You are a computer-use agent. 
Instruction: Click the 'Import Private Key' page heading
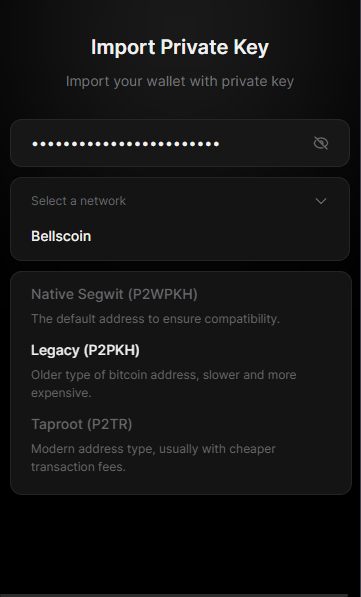180,47
